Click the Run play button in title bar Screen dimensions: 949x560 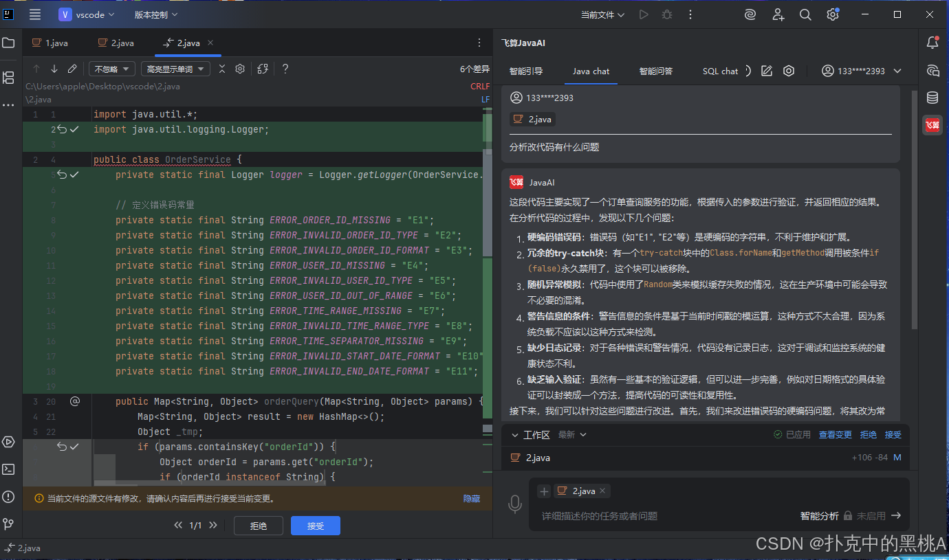644,14
